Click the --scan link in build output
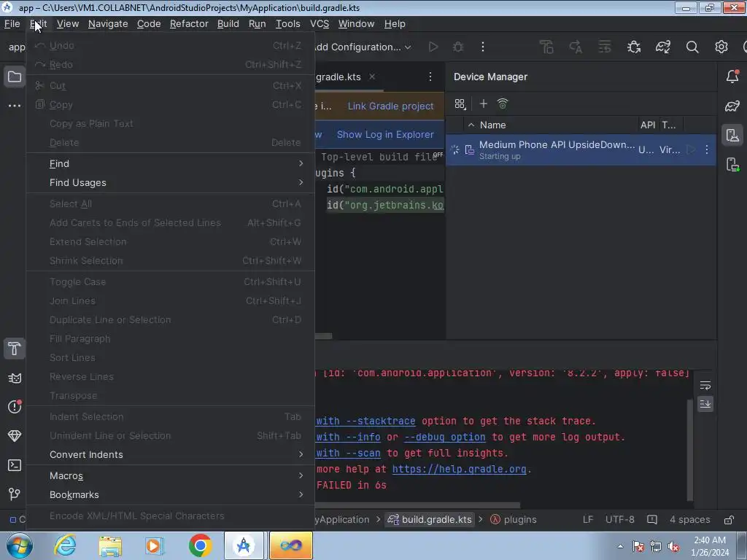747x560 pixels. pos(363,453)
